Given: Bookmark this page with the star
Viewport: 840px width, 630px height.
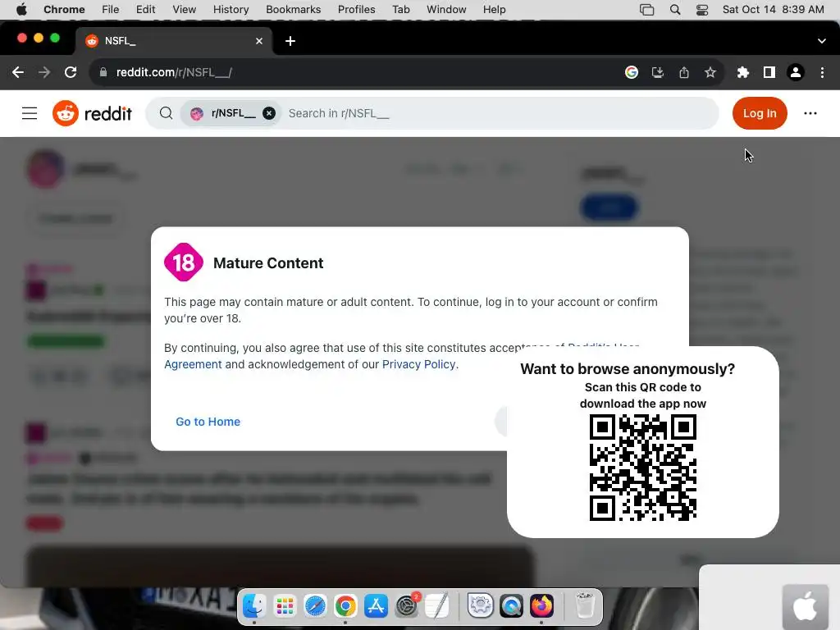Looking at the screenshot, I should pos(710,72).
